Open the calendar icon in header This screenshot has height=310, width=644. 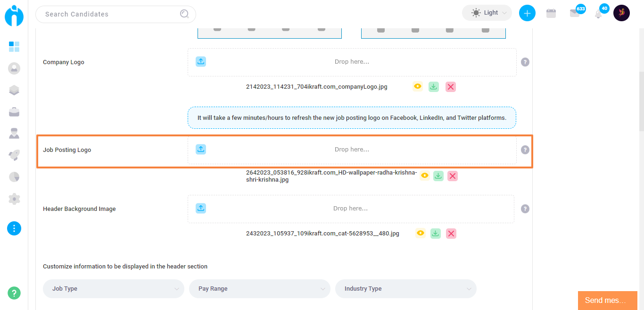[x=551, y=13]
